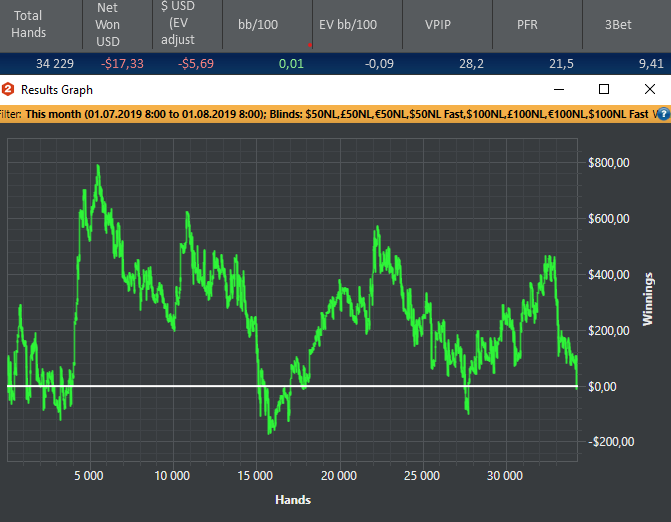Maximize the Results Graph window
Screen dimensions: 671x522
604,89
